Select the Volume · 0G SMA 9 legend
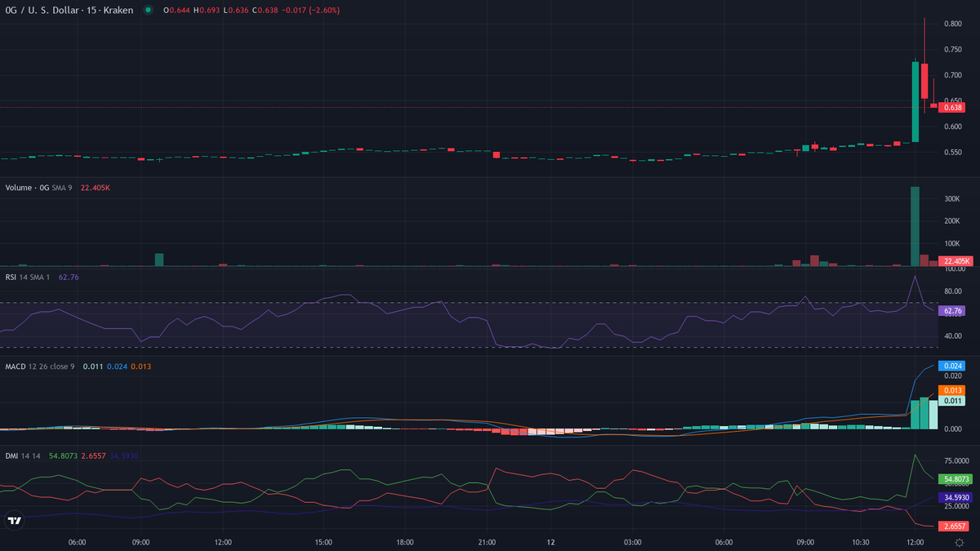 (x=39, y=188)
